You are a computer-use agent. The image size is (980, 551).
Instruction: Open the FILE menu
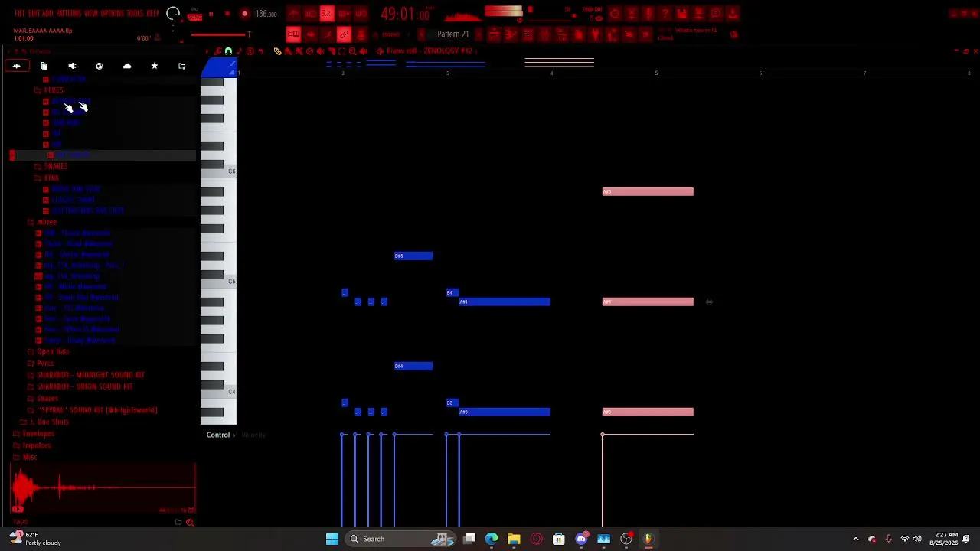click(x=19, y=14)
